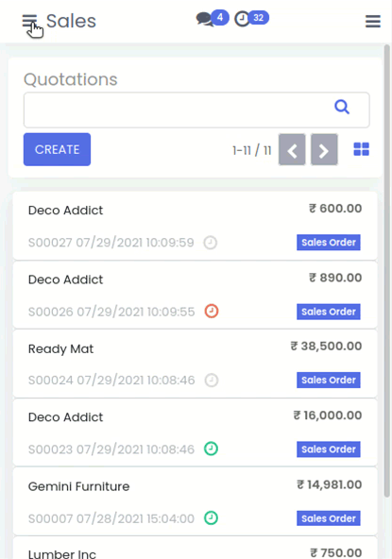Click the green activity clock on S00007

pos(212,517)
